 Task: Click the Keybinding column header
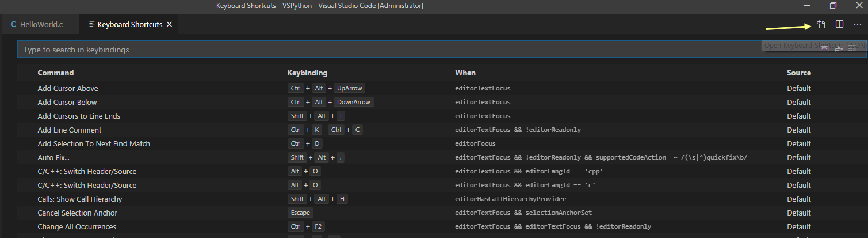(308, 73)
